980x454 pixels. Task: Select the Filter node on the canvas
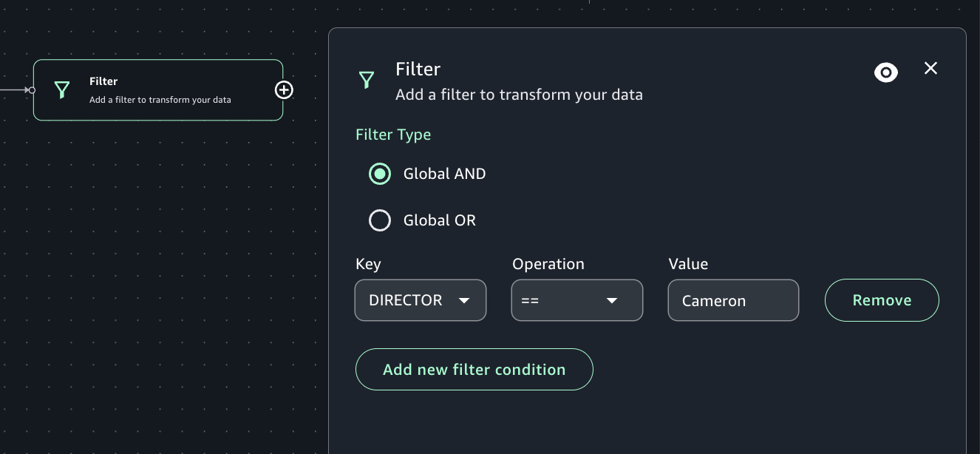pos(158,89)
